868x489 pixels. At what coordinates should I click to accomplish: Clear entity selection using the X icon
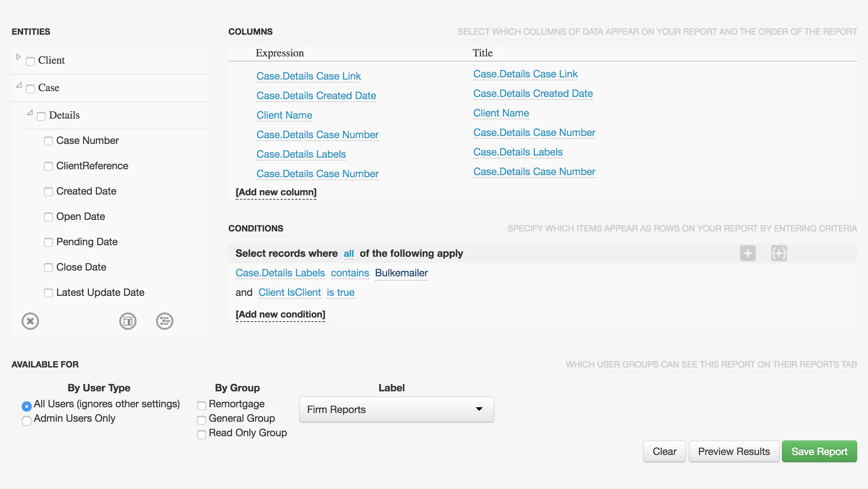coord(30,321)
